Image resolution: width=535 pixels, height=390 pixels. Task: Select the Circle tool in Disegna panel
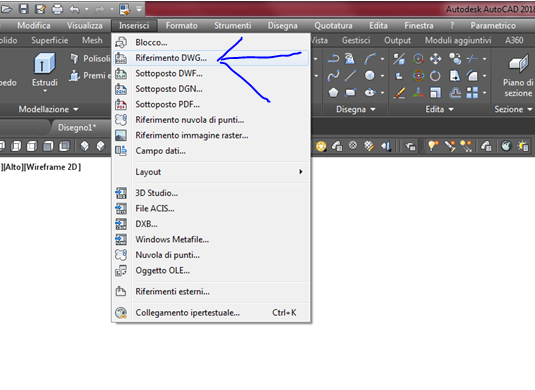[370, 75]
